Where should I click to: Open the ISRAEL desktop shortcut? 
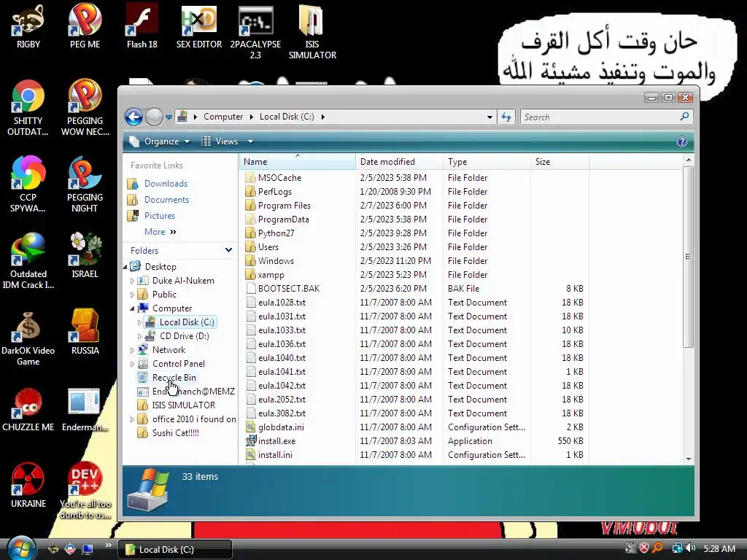point(85,256)
